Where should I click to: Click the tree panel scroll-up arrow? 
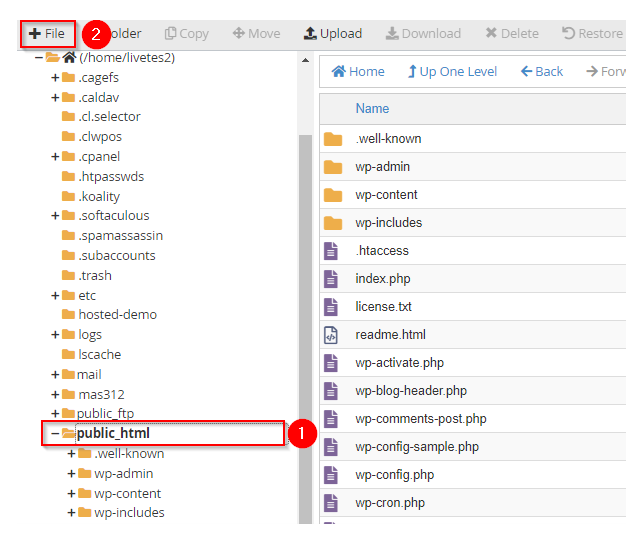305,60
